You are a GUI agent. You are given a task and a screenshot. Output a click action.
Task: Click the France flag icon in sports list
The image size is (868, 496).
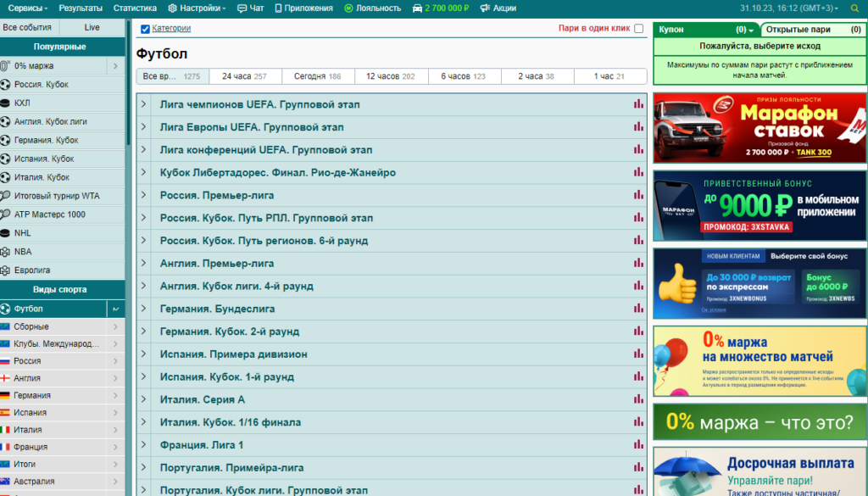[5, 447]
